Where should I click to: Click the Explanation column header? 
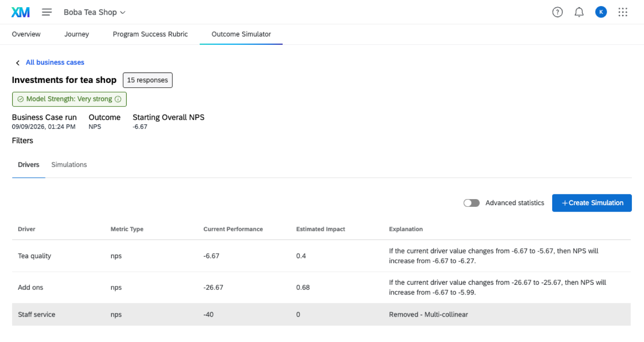pos(406,229)
